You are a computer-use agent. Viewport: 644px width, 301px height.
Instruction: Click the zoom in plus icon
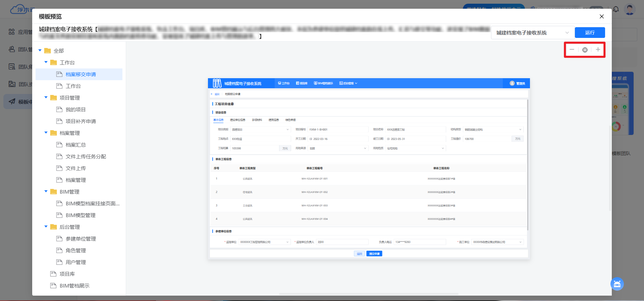[x=598, y=50]
